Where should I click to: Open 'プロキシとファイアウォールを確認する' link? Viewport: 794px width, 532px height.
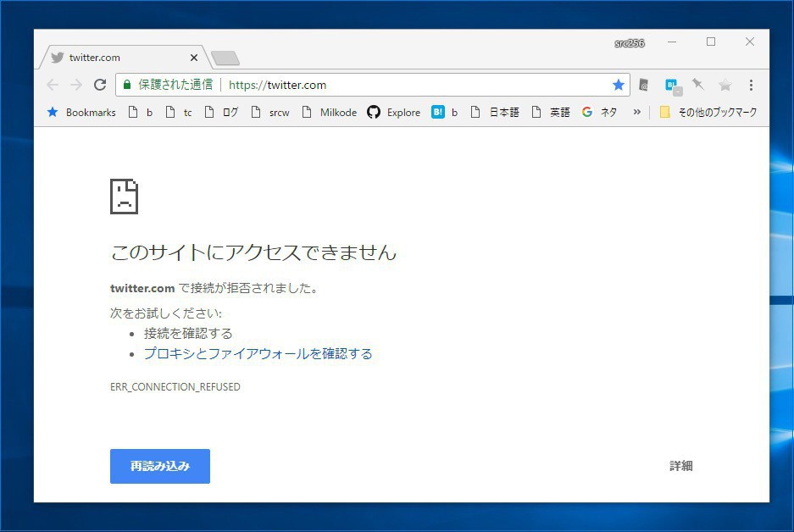coord(258,353)
